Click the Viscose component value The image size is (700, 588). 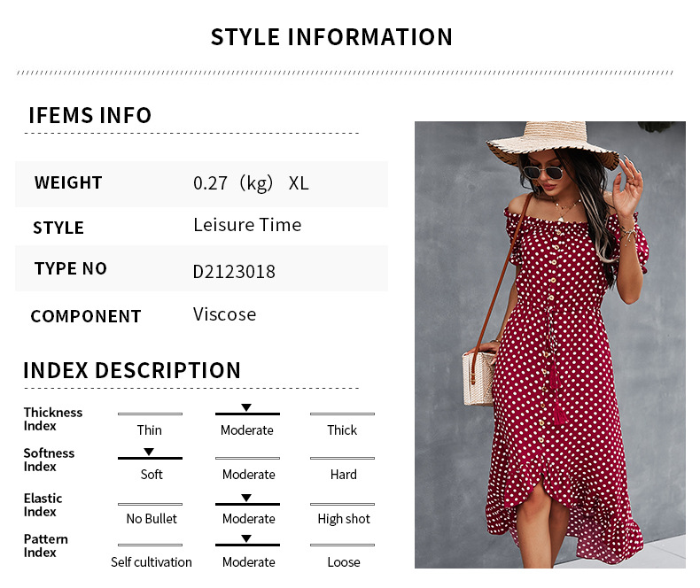[x=224, y=314]
